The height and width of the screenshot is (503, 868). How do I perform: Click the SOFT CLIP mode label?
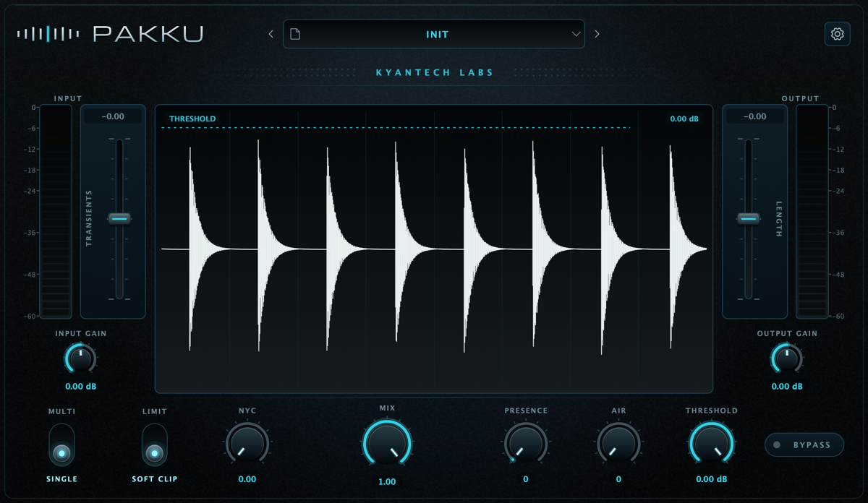pos(155,479)
